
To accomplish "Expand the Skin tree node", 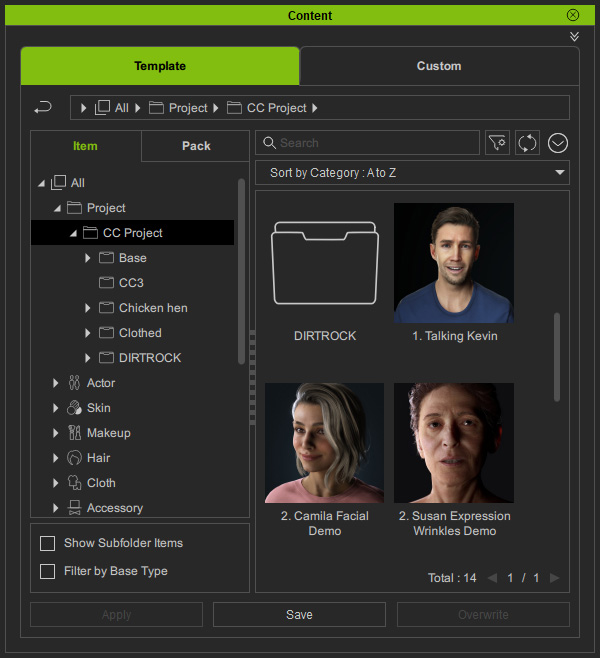I will click(x=55, y=408).
